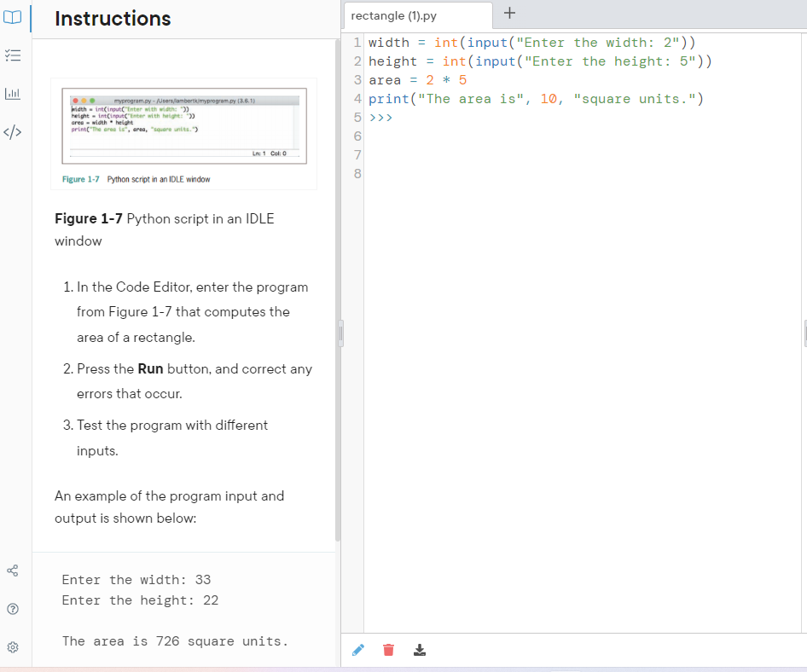This screenshot has width=807, height=672.
Task: Open the Instructions book icon in sidebar
Action: 12,18
